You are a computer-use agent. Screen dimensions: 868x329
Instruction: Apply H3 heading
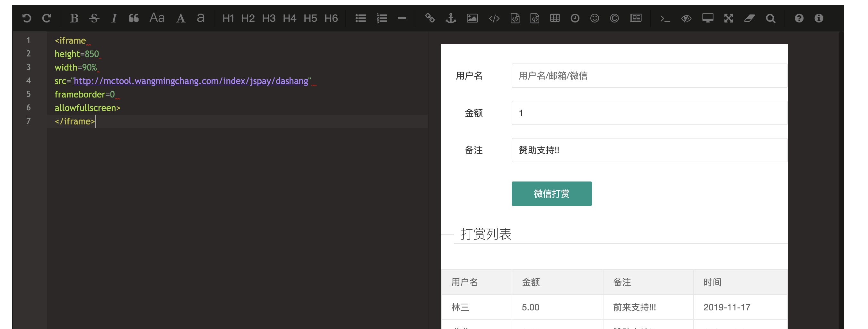pos(269,18)
